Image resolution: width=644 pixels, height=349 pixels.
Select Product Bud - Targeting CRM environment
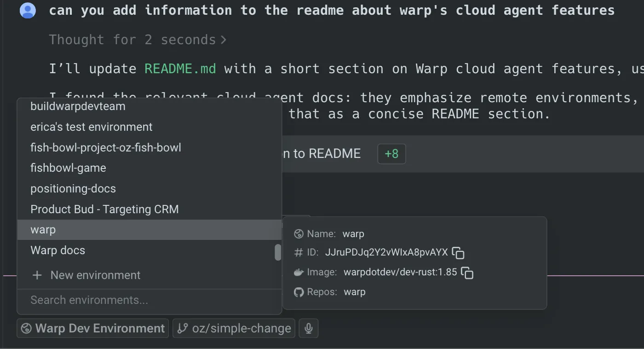tap(149, 209)
